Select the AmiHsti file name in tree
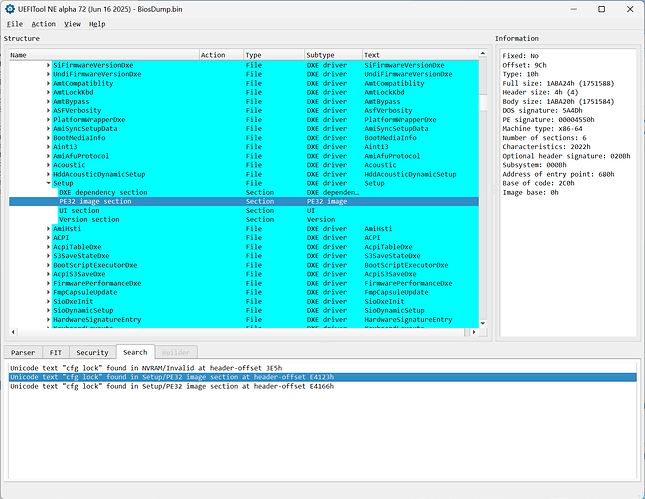 [x=67, y=228]
